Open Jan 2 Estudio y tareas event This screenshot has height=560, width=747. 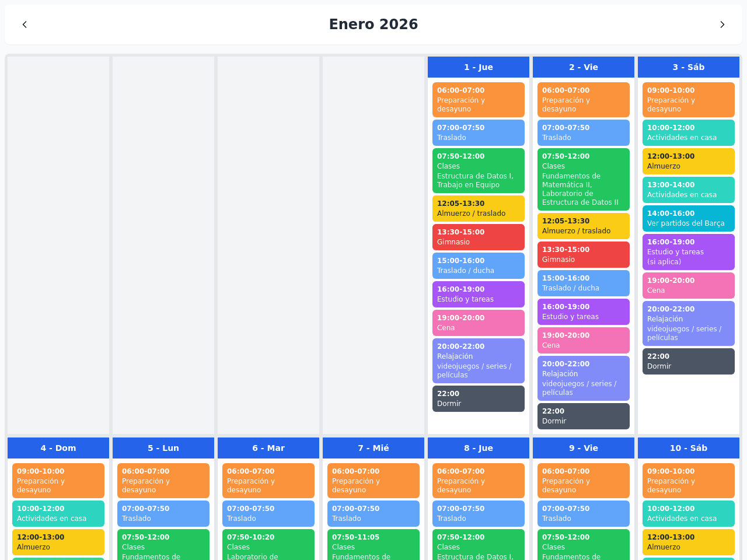(x=584, y=311)
